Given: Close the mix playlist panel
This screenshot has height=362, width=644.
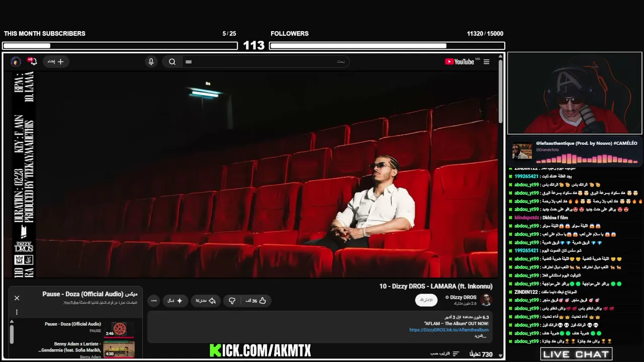Looking at the screenshot, I should [x=17, y=298].
